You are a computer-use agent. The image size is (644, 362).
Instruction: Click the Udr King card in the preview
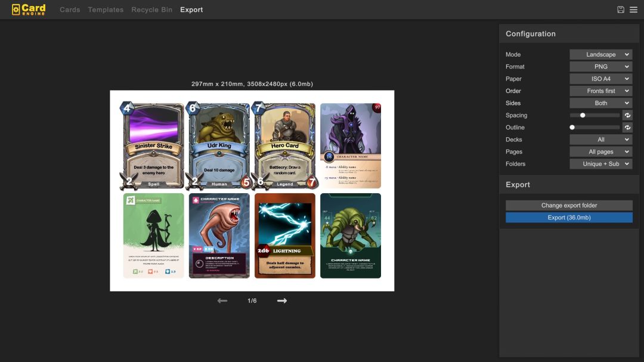218,143
